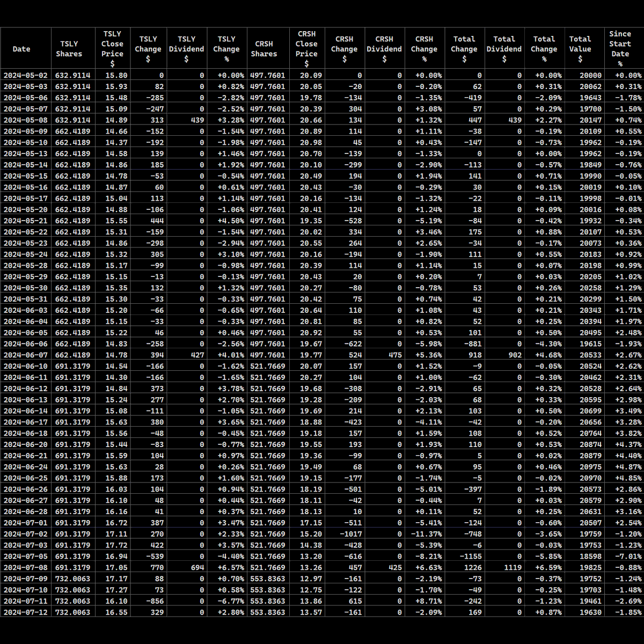Click CRSH dividend value 475
644x644 pixels.
pyautogui.click(x=396, y=355)
